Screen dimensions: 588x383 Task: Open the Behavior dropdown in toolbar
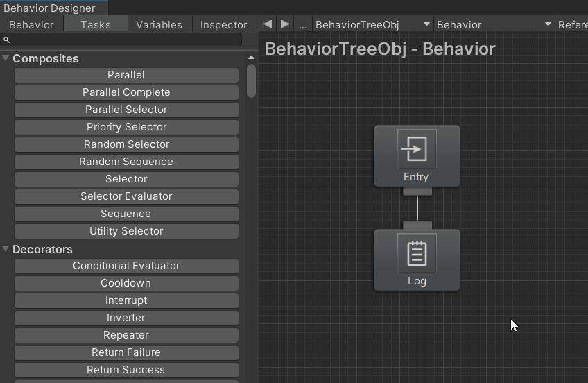click(494, 25)
